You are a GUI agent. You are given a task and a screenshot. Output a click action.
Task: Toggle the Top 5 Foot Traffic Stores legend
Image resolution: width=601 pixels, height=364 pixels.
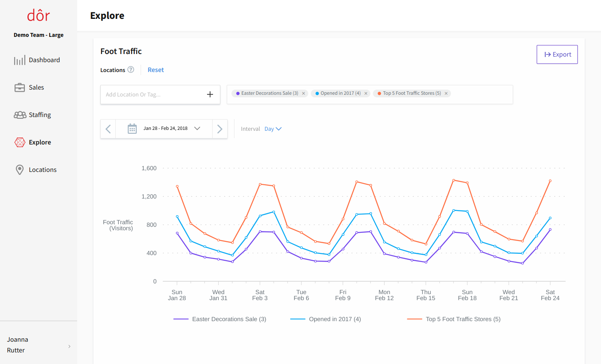[454, 319]
